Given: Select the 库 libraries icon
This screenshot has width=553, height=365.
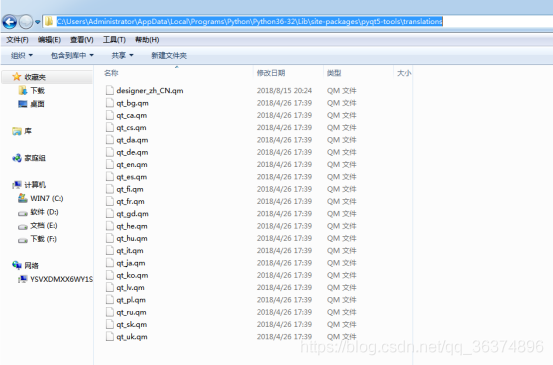Looking at the screenshot, I should click(17, 131).
